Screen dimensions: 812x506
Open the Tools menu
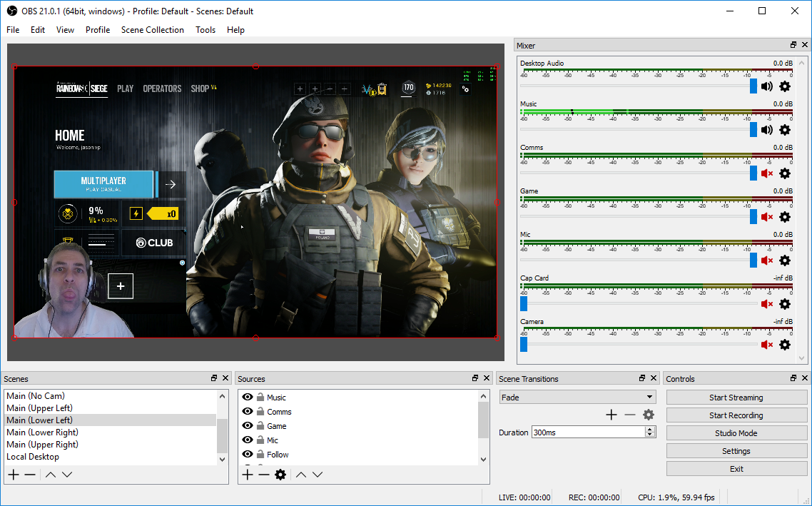click(x=205, y=29)
